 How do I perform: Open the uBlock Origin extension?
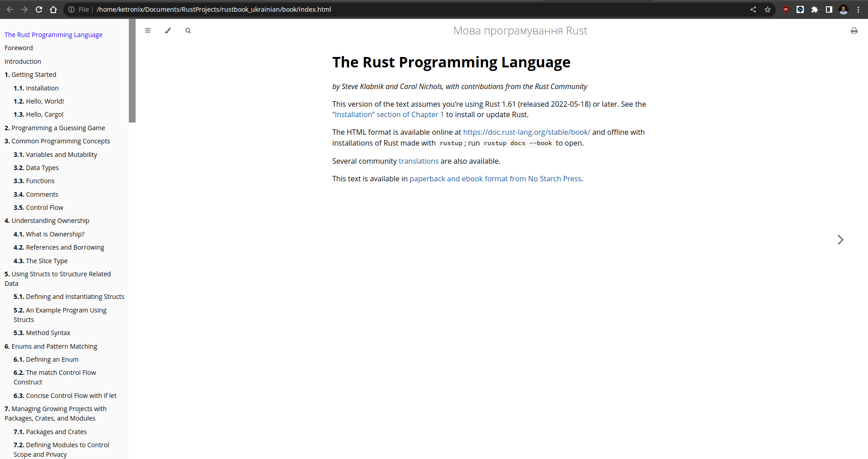click(786, 9)
